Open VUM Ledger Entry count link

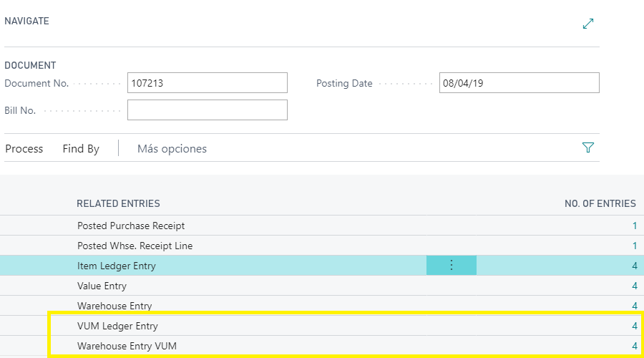point(634,326)
